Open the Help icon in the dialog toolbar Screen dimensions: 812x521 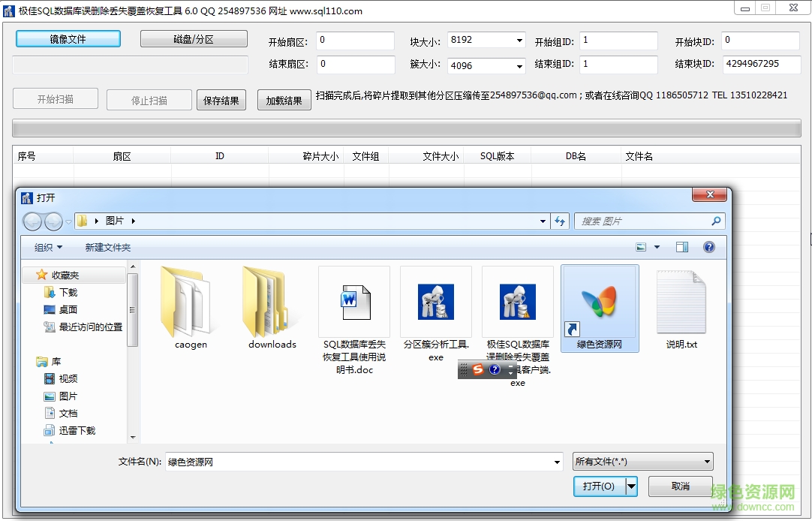(x=709, y=246)
